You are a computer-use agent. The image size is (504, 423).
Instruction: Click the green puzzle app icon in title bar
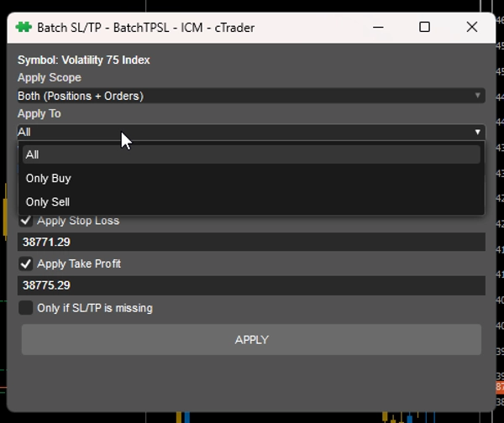coord(24,28)
